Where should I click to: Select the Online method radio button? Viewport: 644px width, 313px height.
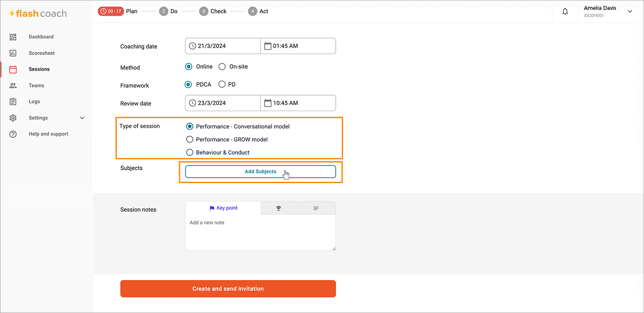click(x=188, y=66)
